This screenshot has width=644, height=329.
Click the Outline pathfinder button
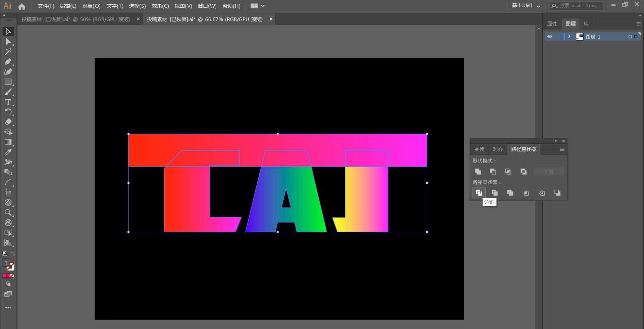tap(541, 193)
